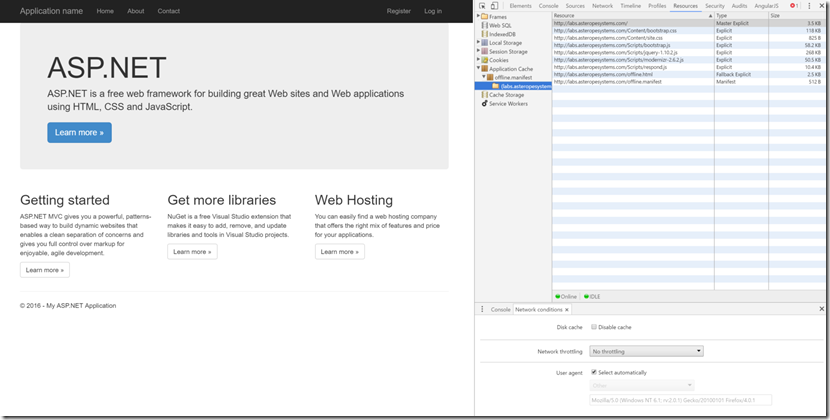Click the blue Learn more button in banner
Screen dimensions: 830x420
79,132
